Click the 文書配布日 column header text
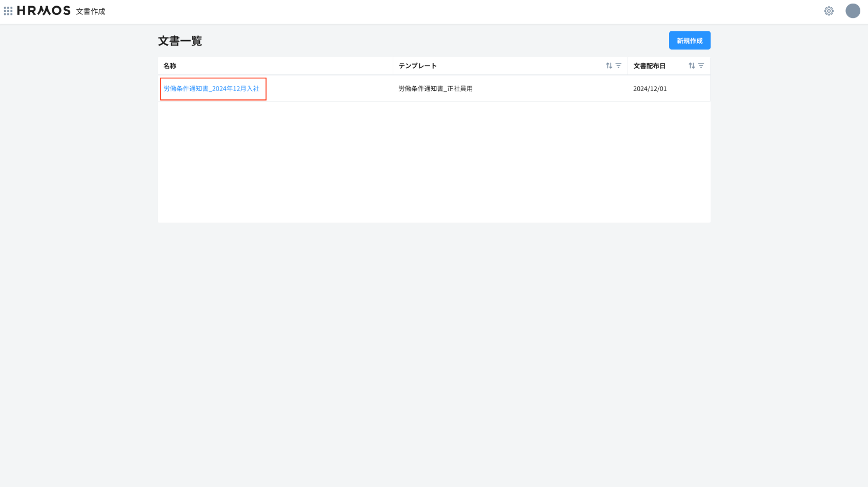Viewport: 868px width, 487px height. click(649, 66)
